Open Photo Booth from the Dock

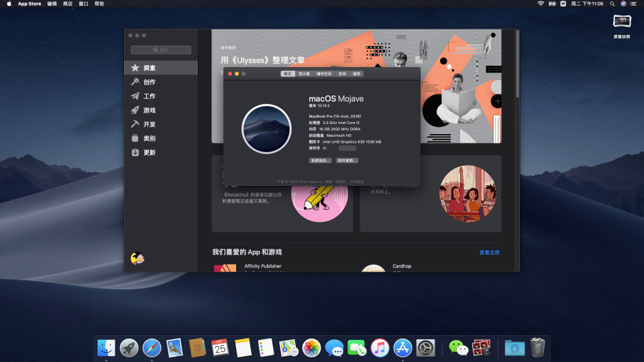(x=482, y=348)
